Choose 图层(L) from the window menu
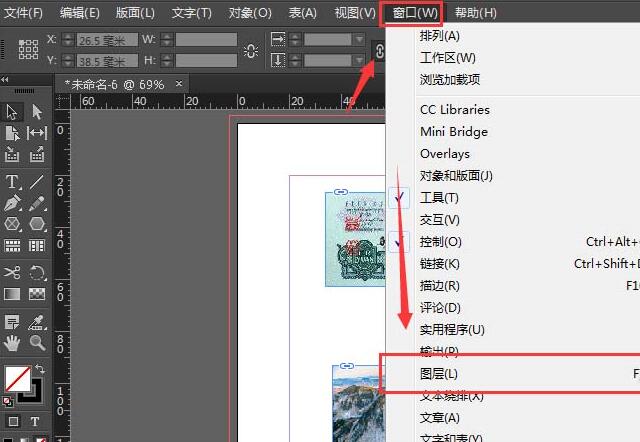This screenshot has height=442, width=640. (x=513, y=373)
